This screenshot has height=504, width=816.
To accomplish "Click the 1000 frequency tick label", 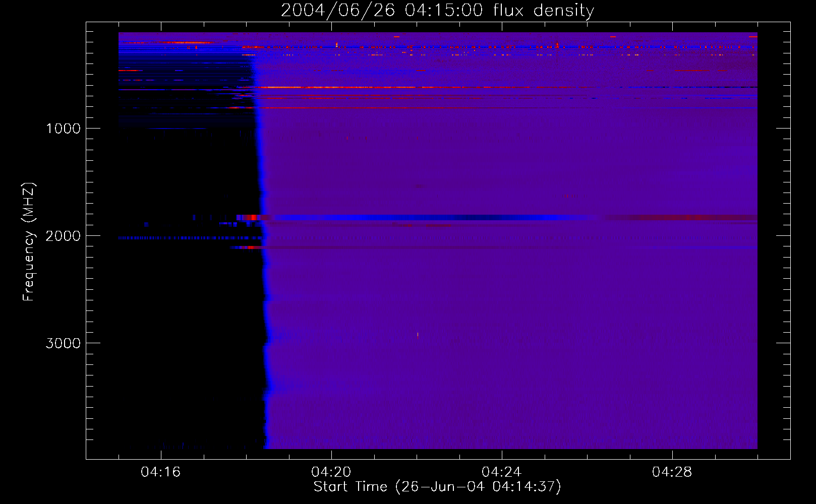I will tap(63, 129).
